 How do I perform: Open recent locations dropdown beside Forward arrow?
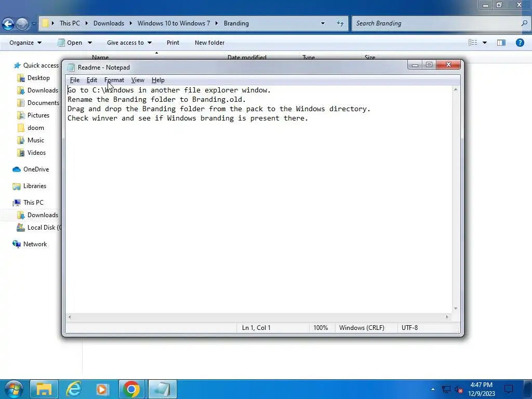[x=34, y=24]
